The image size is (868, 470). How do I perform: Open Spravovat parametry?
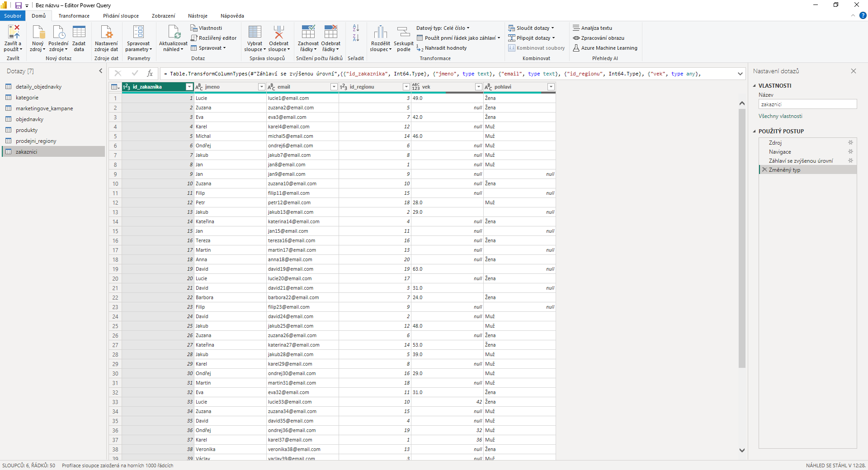click(x=138, y=38)
